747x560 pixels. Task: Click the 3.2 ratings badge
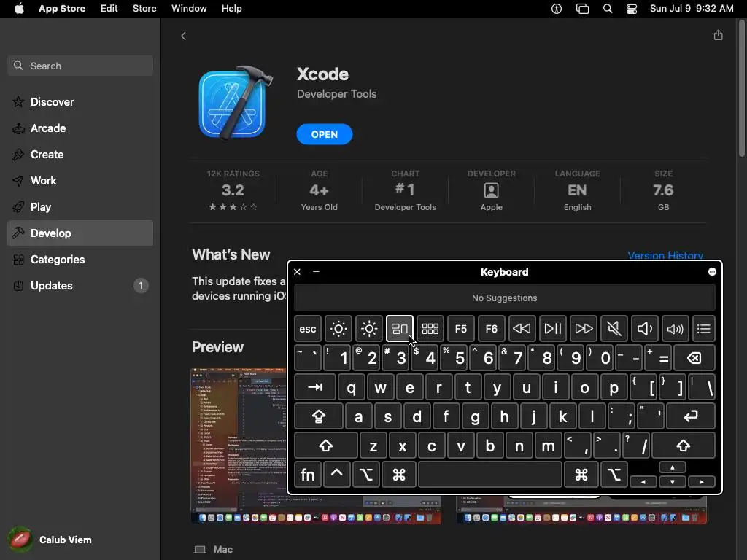tap(233, 190)
